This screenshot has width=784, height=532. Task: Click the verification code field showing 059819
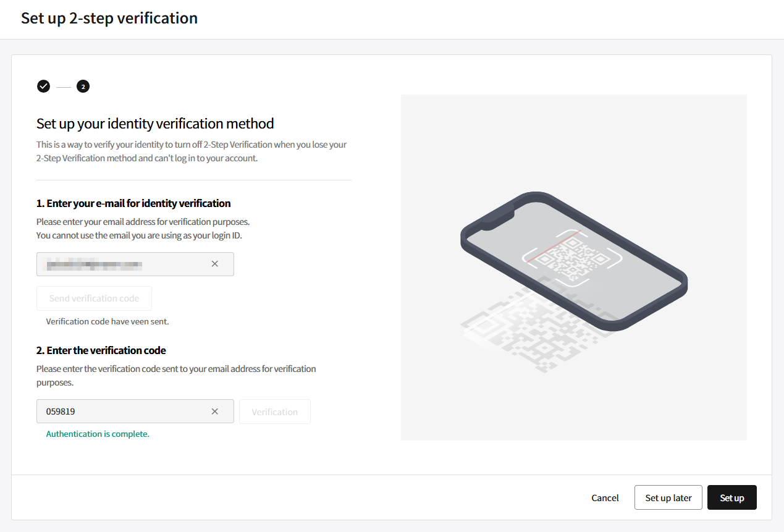tap(135, 412)
